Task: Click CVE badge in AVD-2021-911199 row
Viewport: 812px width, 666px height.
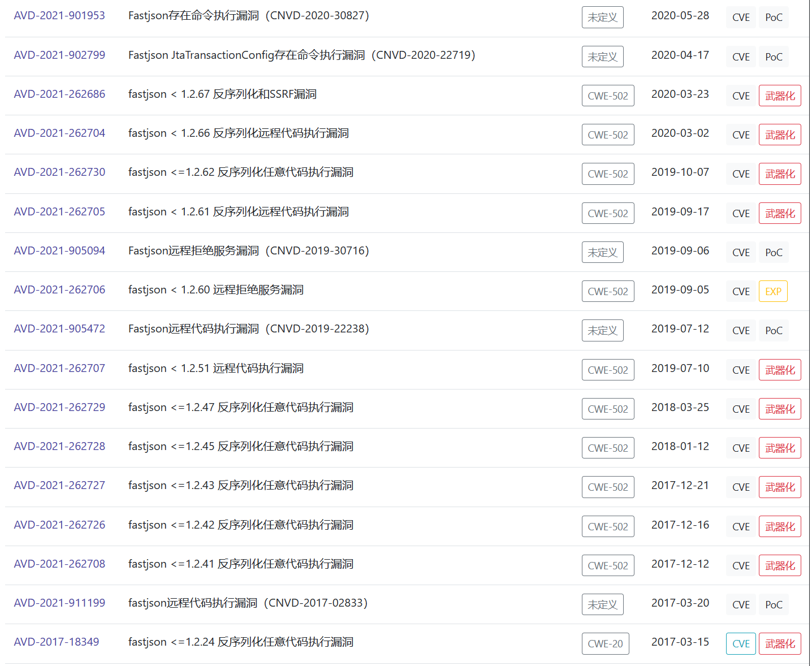Action: click(741, 604)
